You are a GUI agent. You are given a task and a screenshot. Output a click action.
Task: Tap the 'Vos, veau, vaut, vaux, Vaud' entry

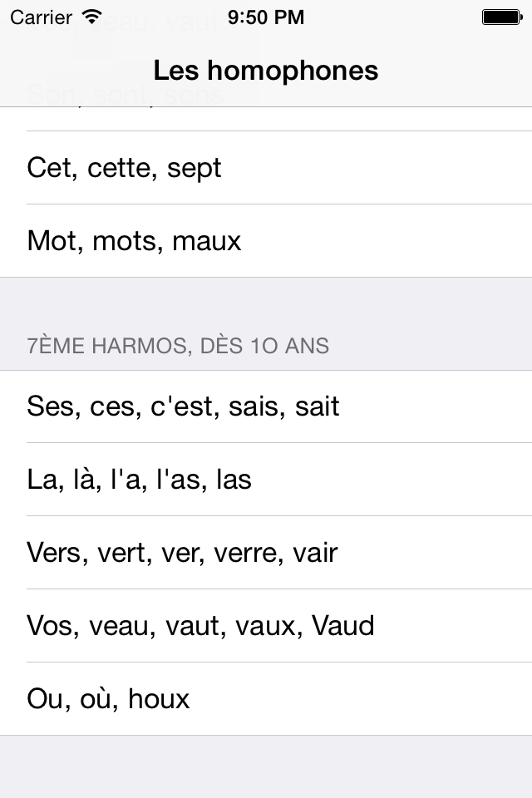point(200,626)
